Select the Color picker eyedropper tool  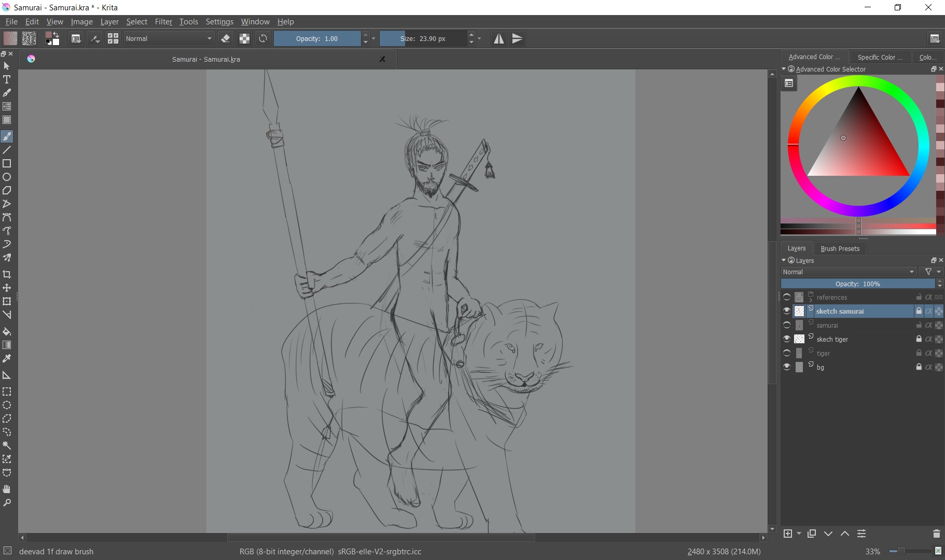(x=7, y=358)
